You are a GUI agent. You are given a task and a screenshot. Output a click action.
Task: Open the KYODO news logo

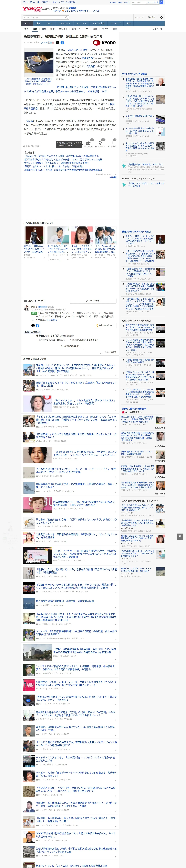(x=104, y=43)
